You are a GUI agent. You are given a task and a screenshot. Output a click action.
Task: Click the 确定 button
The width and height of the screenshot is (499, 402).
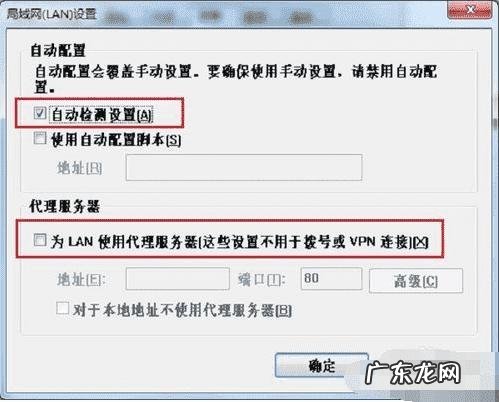tap(321, 365)
